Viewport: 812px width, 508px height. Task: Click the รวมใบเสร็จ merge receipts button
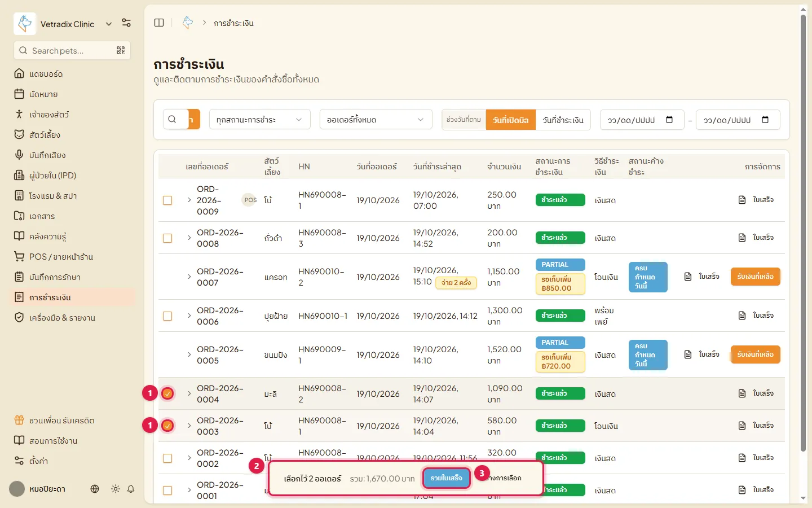(x=447, y=478)
